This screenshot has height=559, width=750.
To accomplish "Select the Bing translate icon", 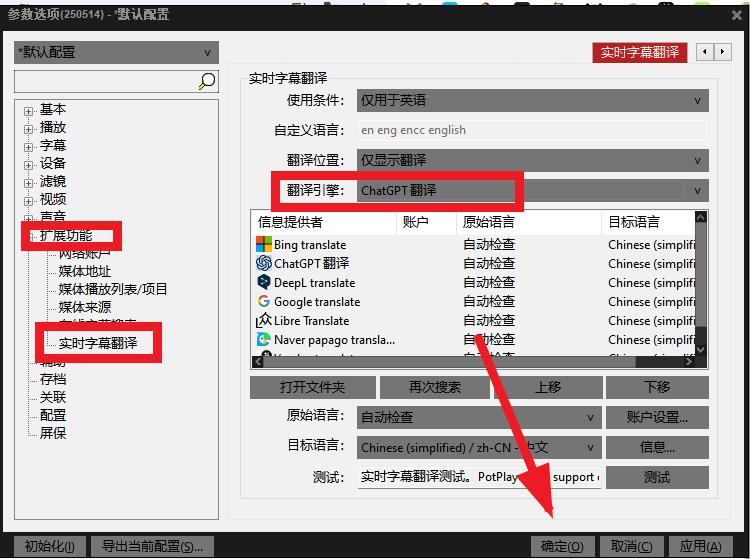I will (264, 244).
